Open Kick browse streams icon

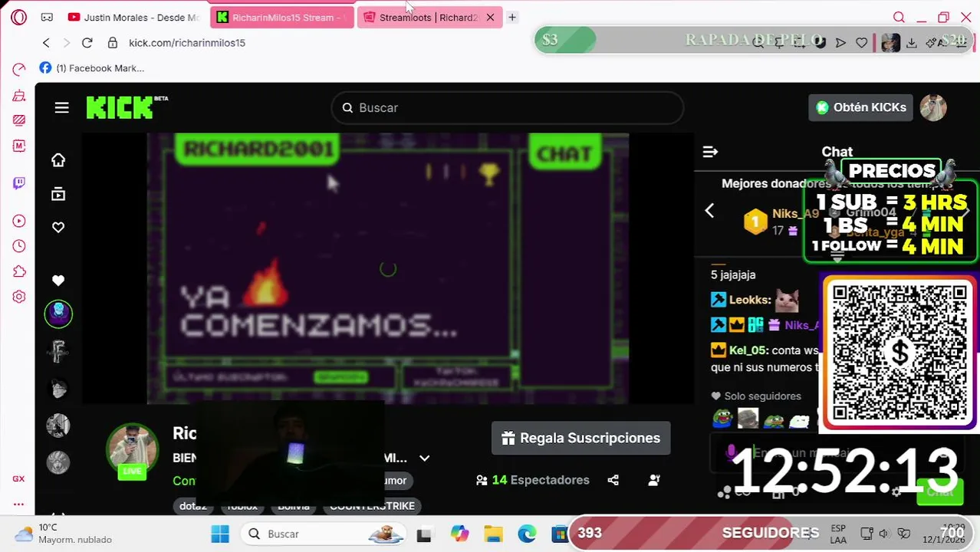[58, 195]
